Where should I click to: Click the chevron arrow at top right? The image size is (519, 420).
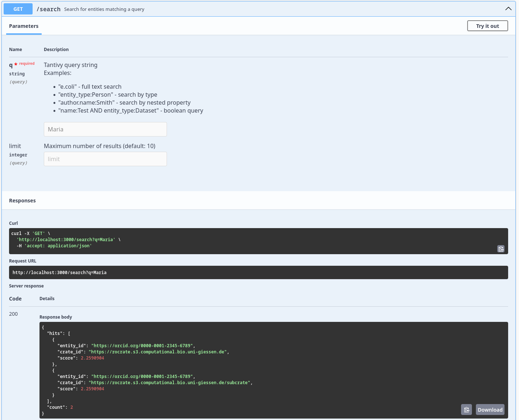pos(508,9)
